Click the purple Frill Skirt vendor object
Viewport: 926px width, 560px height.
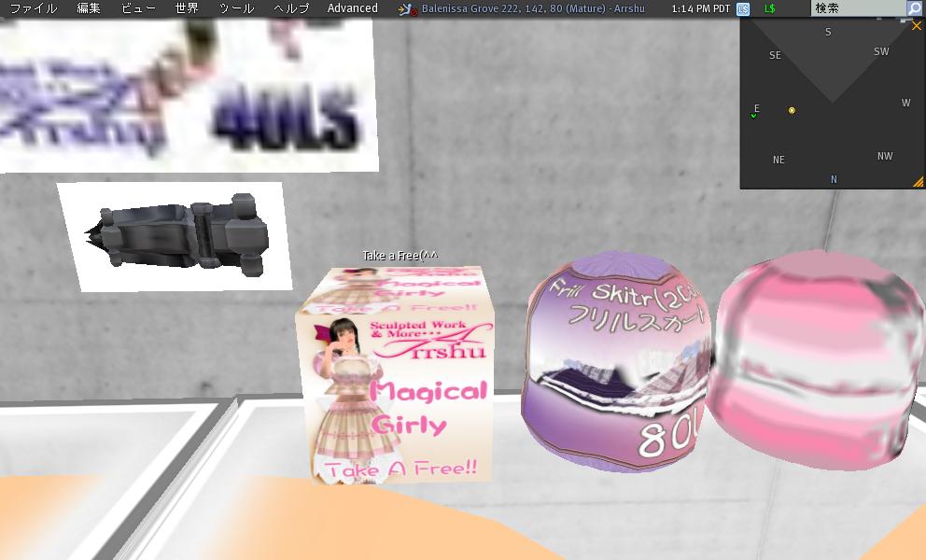(617, 361)
